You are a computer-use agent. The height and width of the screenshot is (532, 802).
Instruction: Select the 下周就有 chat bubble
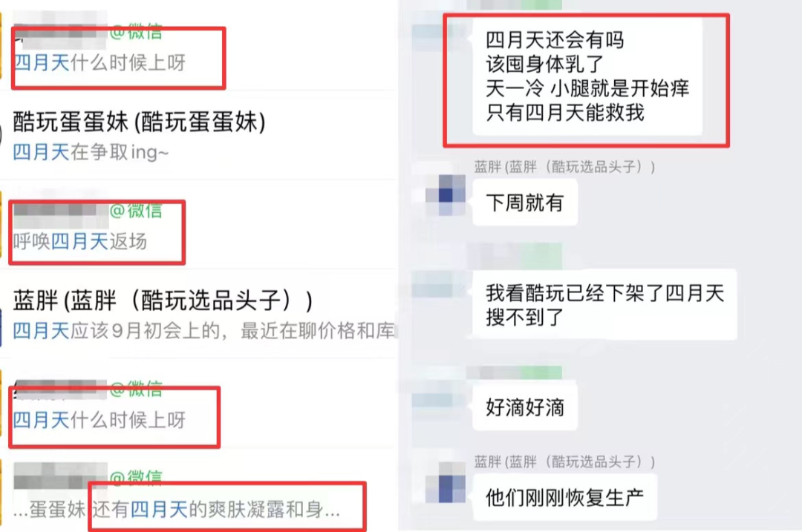point(525,203)
